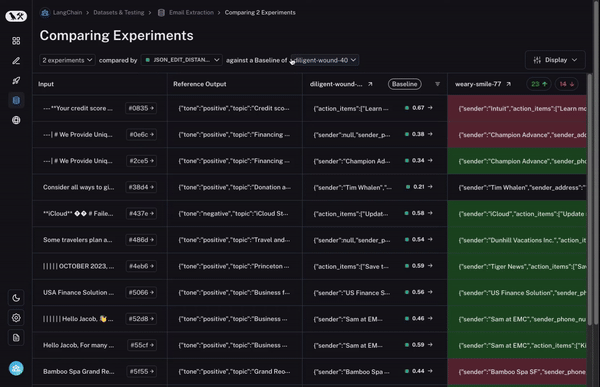This screenshot has height=387, width=600.
Task: Open the JSON_EDIT_DISTAN... metric dropdown
Action: pos(182,60)
